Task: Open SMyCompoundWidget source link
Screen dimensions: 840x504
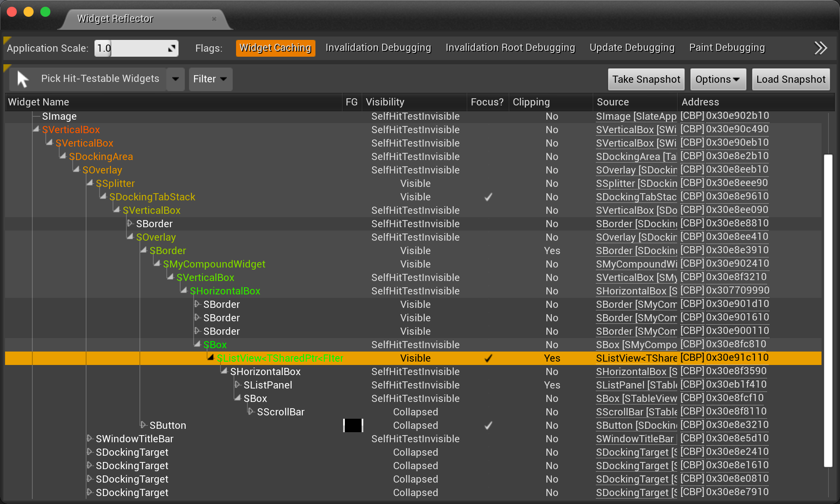Action: click(636, 264)
